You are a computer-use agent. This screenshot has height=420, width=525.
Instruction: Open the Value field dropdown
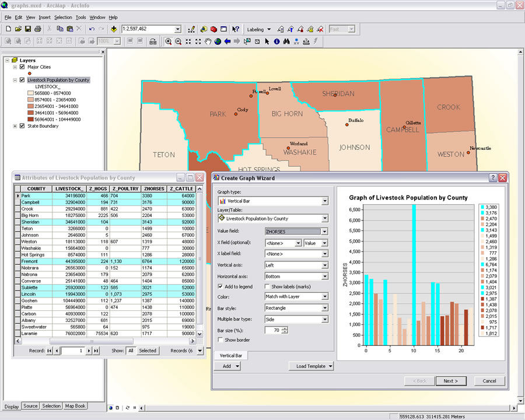(324, 232)
